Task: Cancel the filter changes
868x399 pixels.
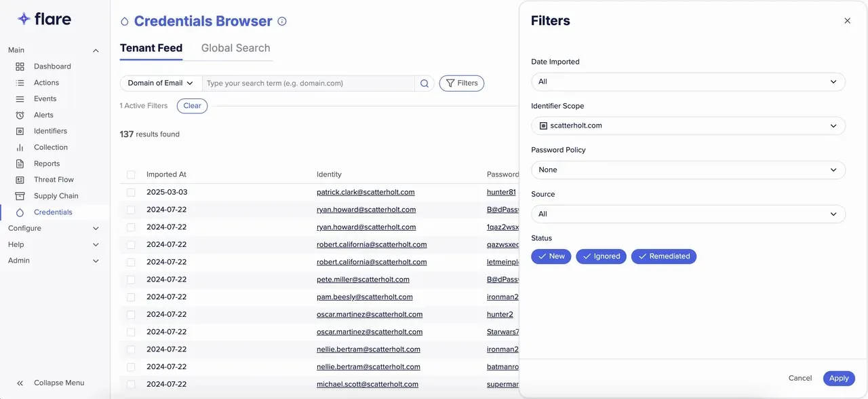Action: pos(800,379)
